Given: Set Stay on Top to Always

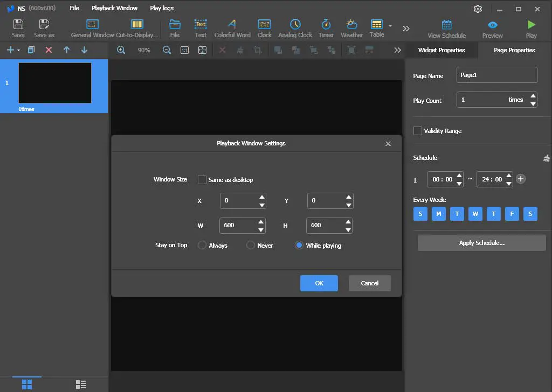Looking at the screenshot, I should point(202,245).
